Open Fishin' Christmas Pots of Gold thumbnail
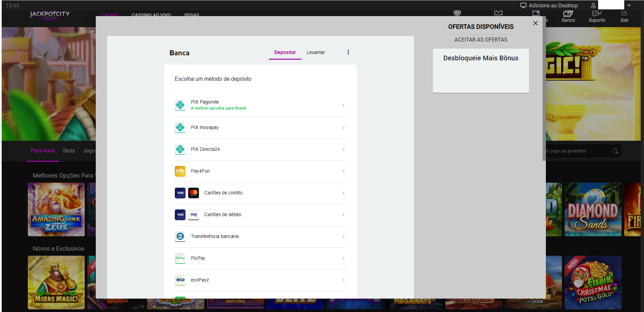The height and width of the screenshot is (312, 644). pos(593,283)
